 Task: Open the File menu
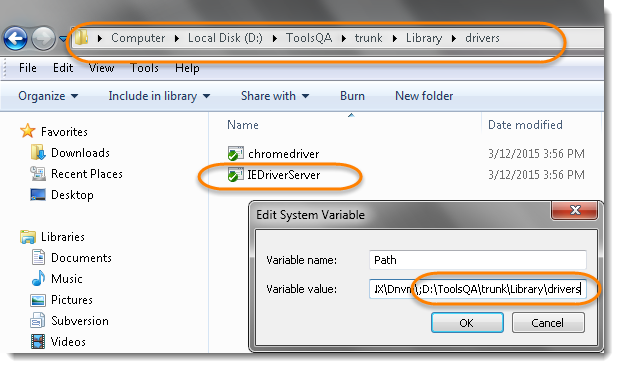point(28,68)
